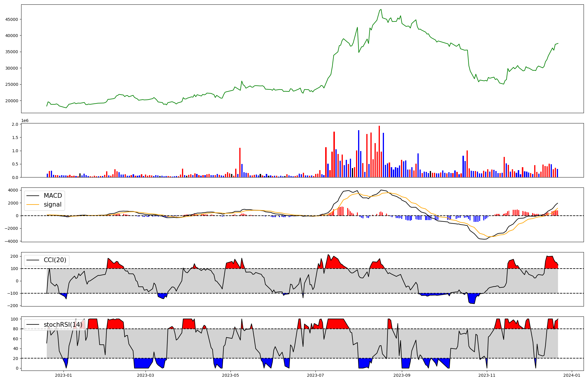Click the stochRSI(14) legend entry
This screenshot has height=382, width=588.
click(x=63, y=324)
